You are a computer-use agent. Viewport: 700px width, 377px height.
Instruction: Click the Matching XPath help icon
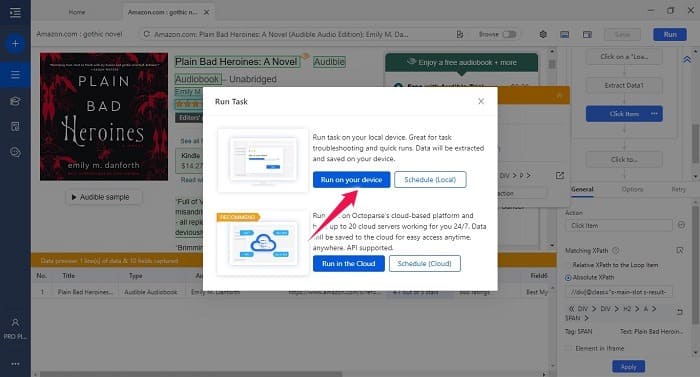click(x=616, y=251)
